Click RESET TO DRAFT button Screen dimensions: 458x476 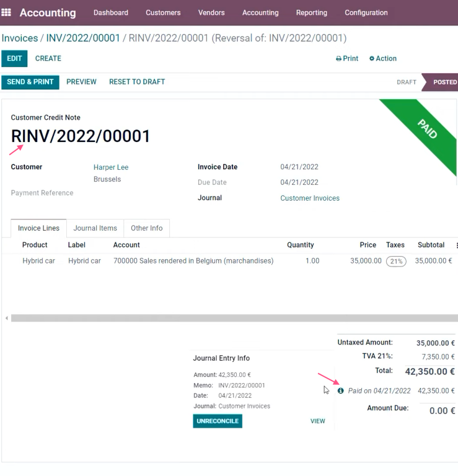[137, 82]
